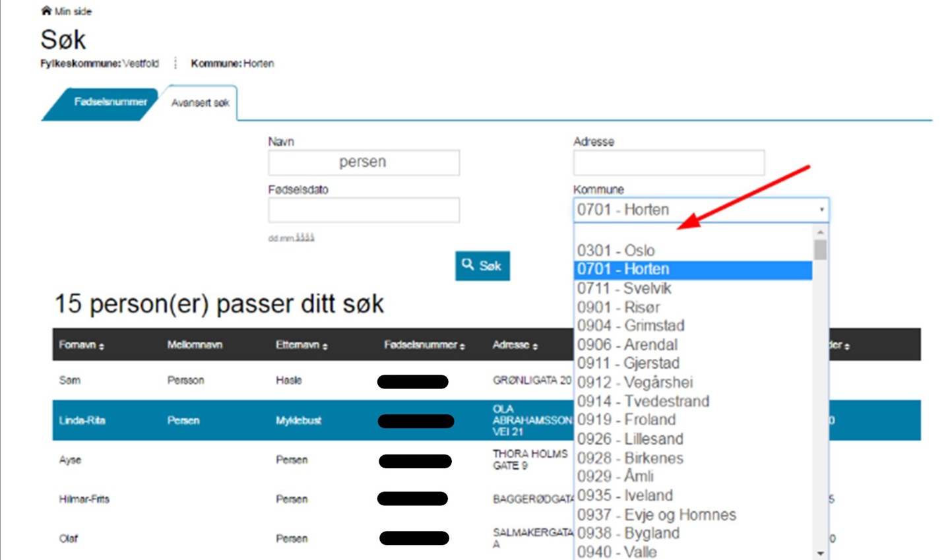Click the Navn input field containing persen

[364, 162]
